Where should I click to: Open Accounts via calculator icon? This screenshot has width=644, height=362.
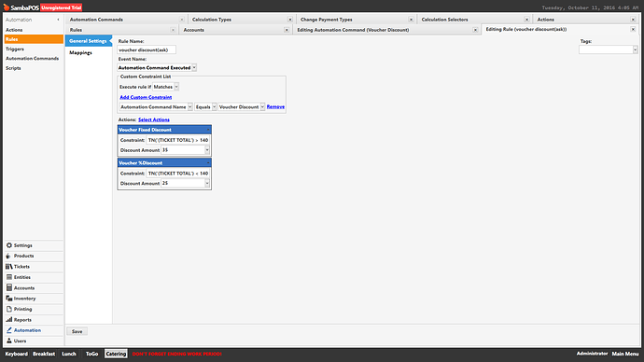9,287
